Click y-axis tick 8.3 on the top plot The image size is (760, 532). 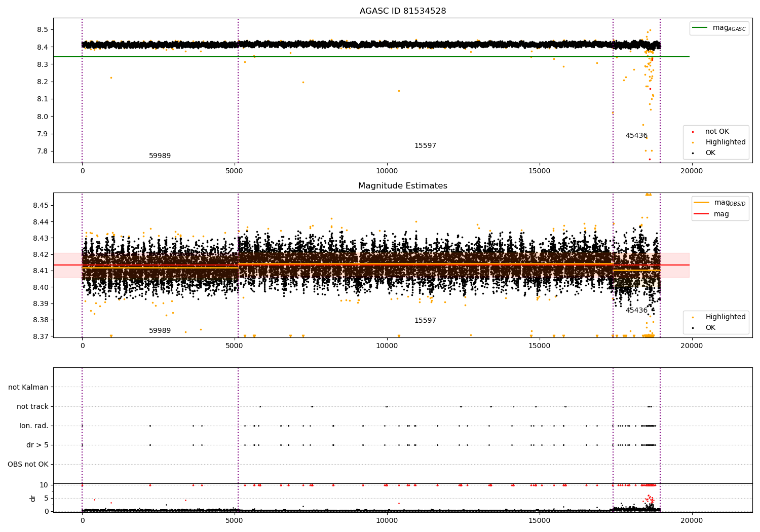[43, 65]
